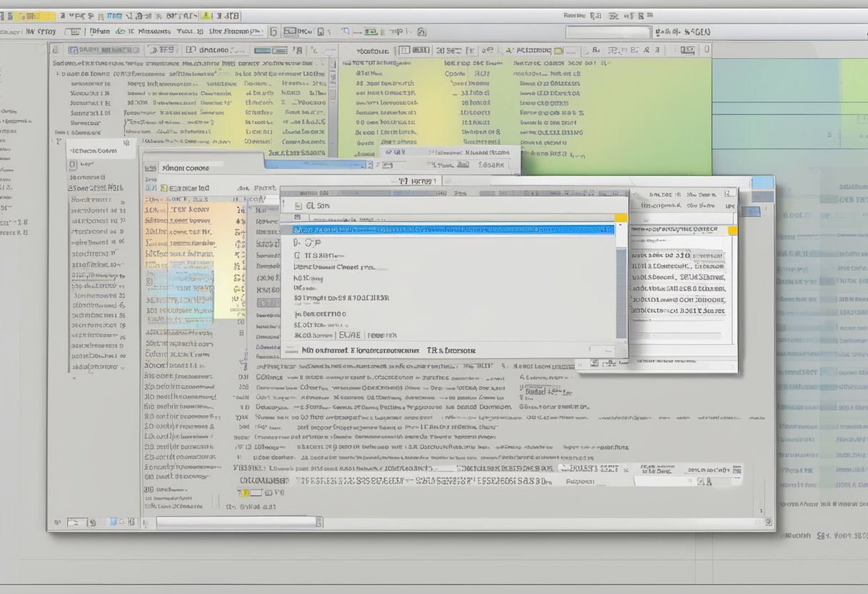Enable the checkbox in the dialog header row

tap(299, 216)
